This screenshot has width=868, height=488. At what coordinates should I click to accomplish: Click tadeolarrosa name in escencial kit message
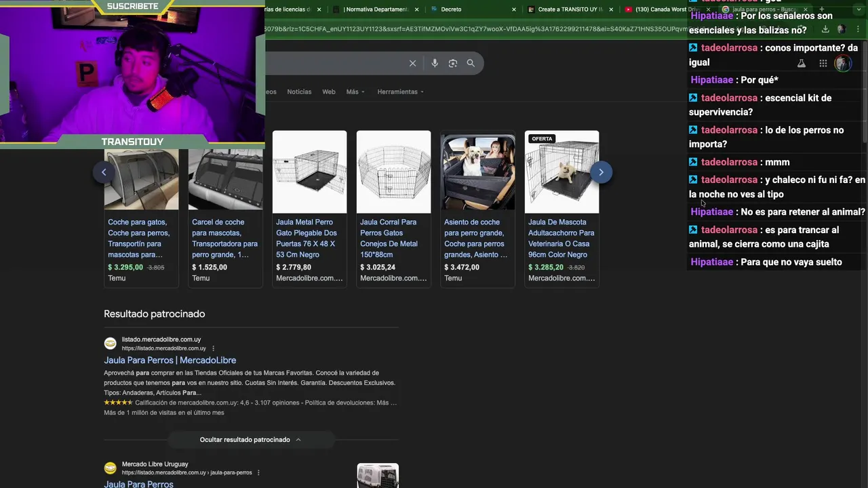tap(729, 98)
